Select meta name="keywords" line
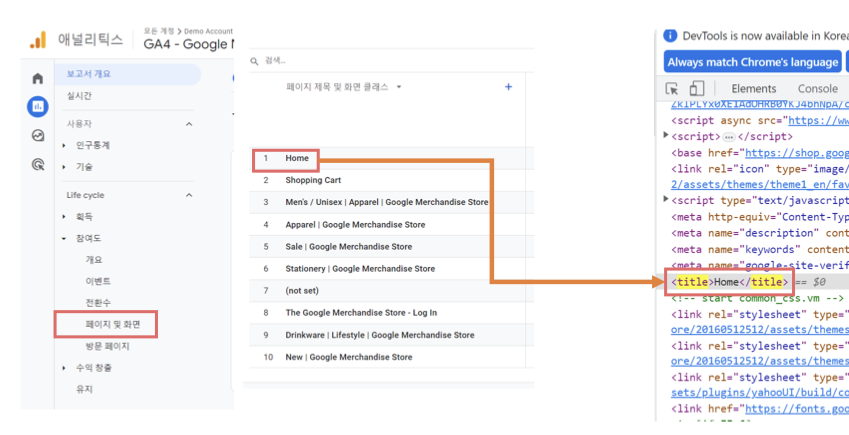The height and width of the screenshot is (435, 849). point(760,249)
